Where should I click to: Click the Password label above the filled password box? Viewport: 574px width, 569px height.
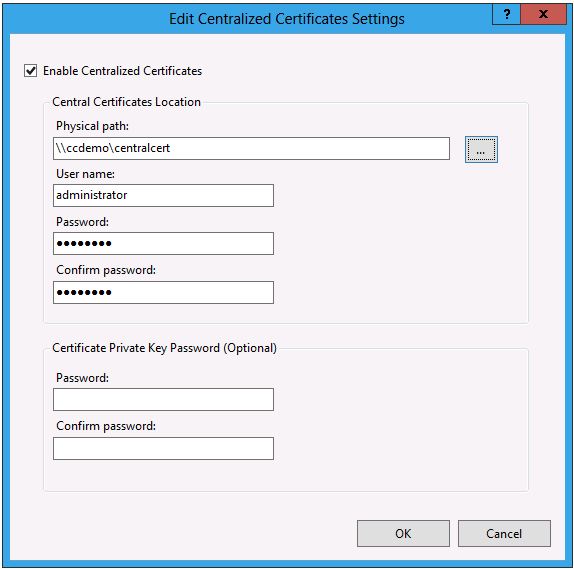click(x=82, y=222)
